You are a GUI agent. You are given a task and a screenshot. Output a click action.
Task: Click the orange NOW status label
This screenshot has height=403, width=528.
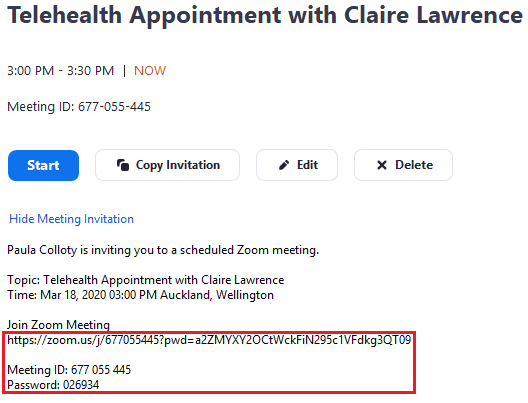pyautogui.click(x=150, y=71)
